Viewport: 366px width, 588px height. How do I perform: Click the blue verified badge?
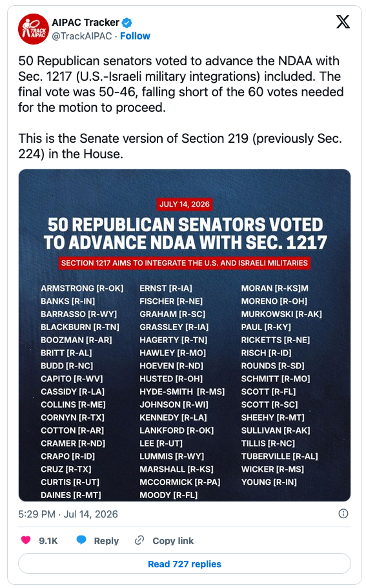(x=127, y=23)
